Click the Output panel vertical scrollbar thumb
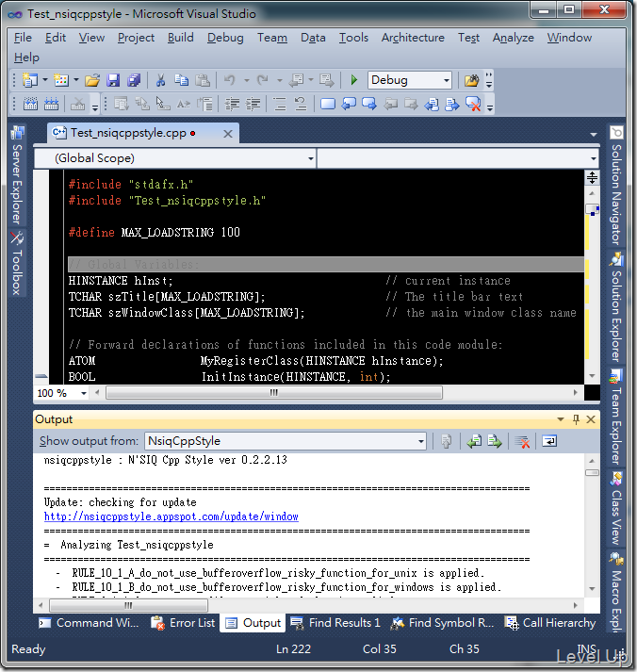This screenshot has width=637, height=672. click(592, 473)
